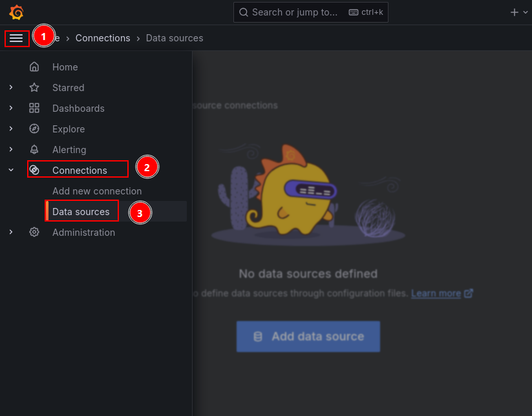532x416 pixels.
Task: Click the Alerting bell icon
Action: pyautogui.click(x=34, y=149)
